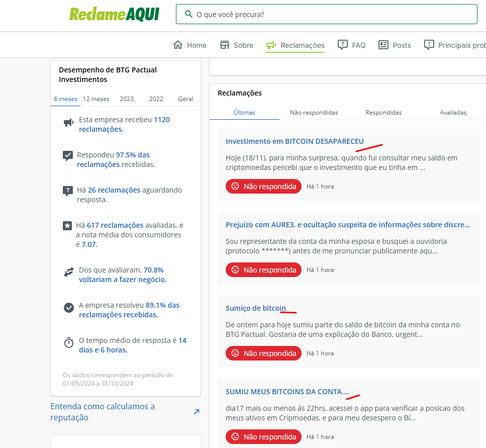Click the check circle icon beside 89.1%
This screenshot has width=486, height=448.
coord(68,308)
